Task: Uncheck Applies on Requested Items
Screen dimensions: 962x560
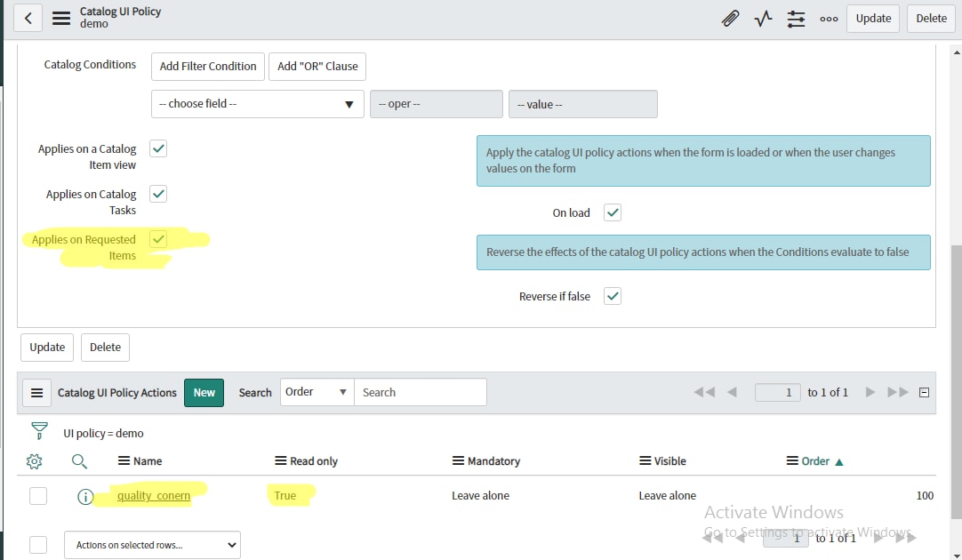Action: pyautogui.click(x=157, y=239)
